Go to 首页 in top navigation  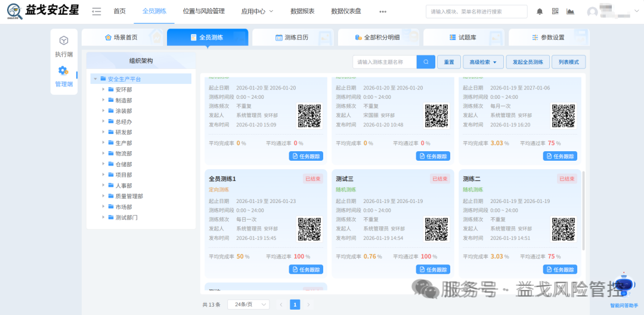coord(119,11)
